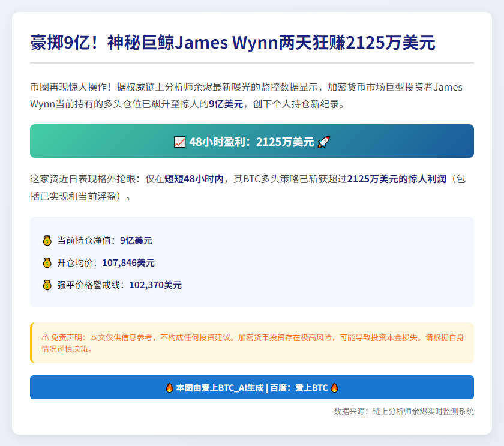504x446 pixels.
Task: Click the money bag icon beside 强平价格警戒线
Action: 46,285
